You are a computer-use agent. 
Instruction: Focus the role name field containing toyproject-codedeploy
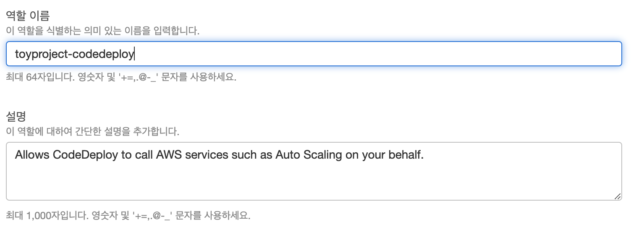[314, 54]
